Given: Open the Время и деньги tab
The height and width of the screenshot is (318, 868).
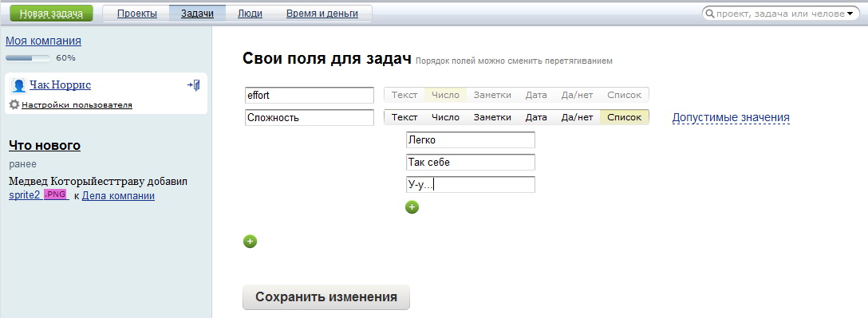Looking at the screenshot, I should click(x=322, y=14).
